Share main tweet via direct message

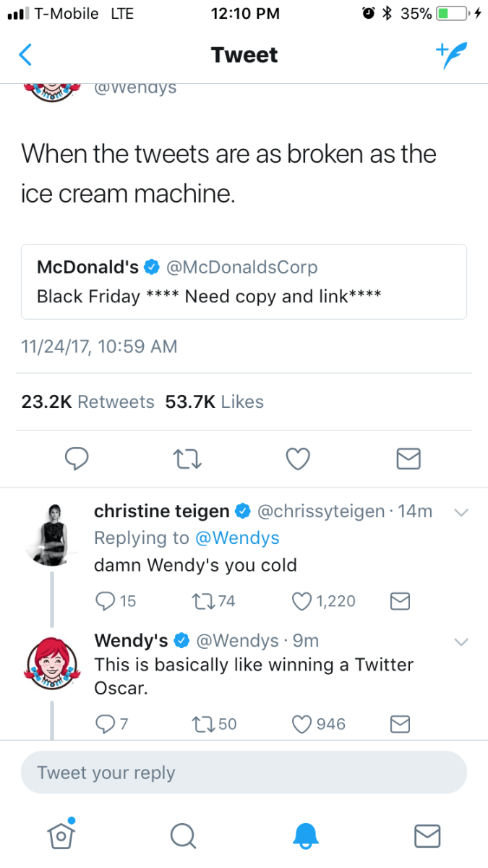pyautogui.click(x=408, y=458)
